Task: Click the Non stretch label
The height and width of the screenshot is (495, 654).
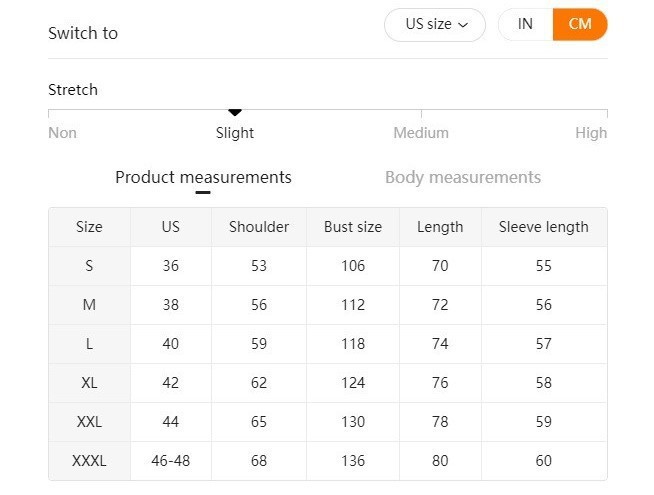Action: click(x=62, y=133)
